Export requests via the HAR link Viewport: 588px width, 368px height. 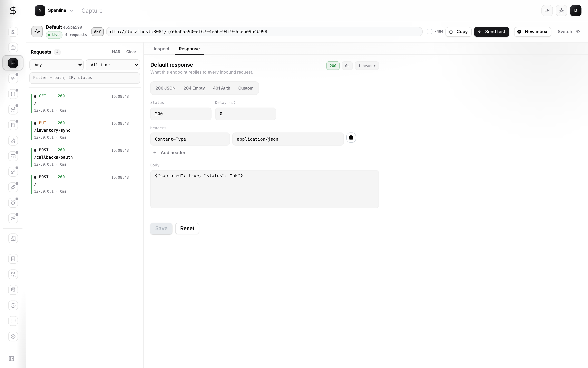(x=116, y=52)
